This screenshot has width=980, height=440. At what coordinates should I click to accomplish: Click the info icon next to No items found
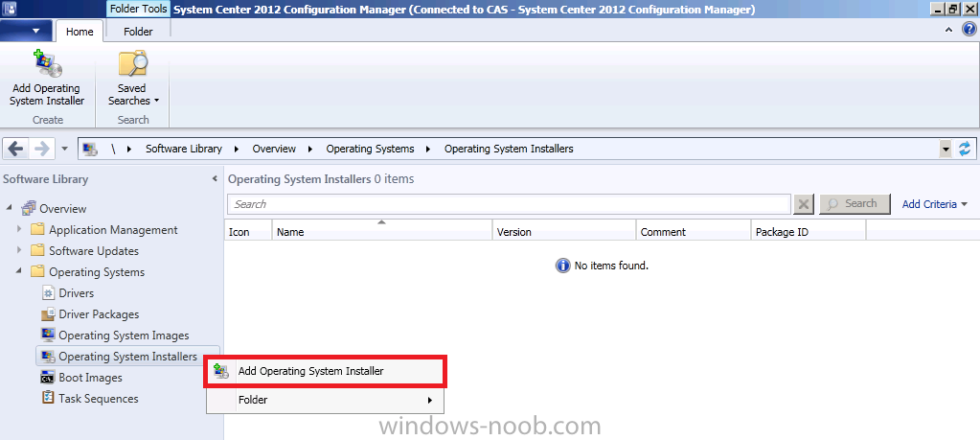(x=562, y=266)
